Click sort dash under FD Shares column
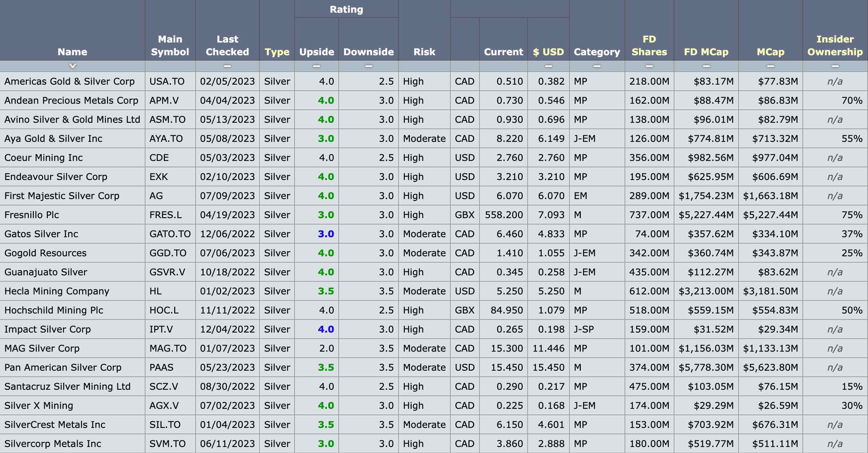868x453 pixels. pyautogui.click(x=649, y=66)
